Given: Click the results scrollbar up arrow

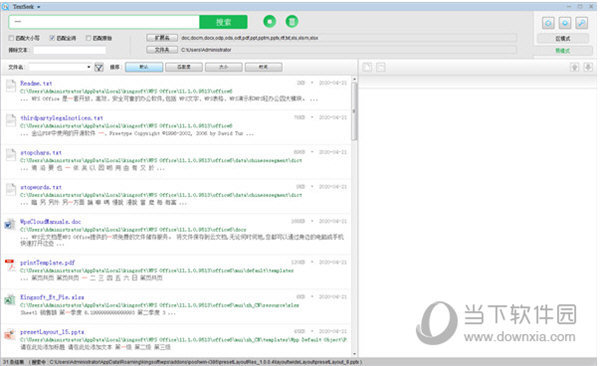Looking at the screenshot, I should coord(354,79).
